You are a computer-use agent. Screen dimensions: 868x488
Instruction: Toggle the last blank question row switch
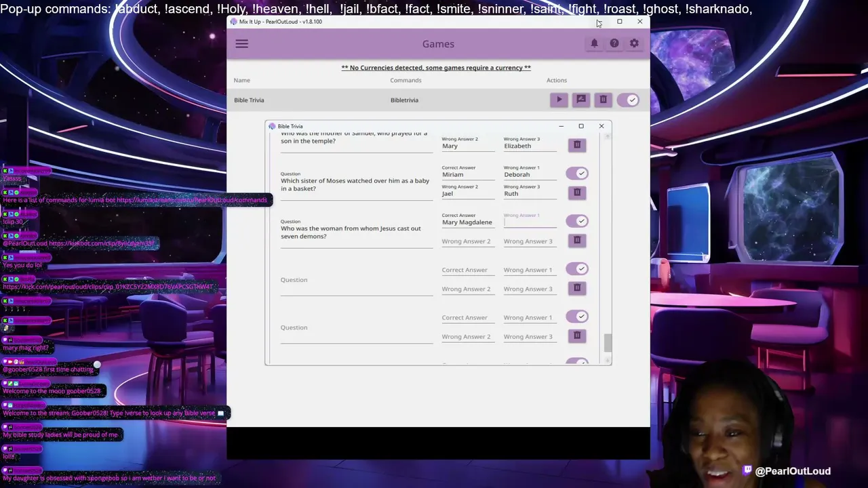577,317
